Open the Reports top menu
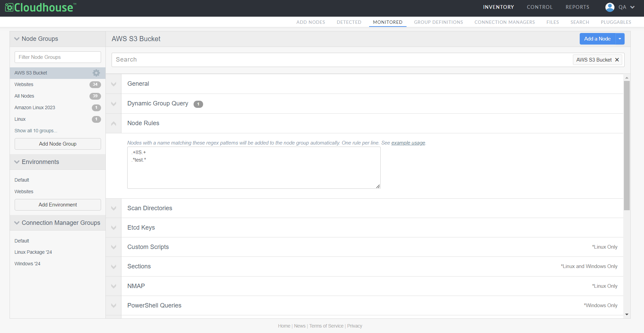Viewport: 644px width, 333px height. coord(577,7)
